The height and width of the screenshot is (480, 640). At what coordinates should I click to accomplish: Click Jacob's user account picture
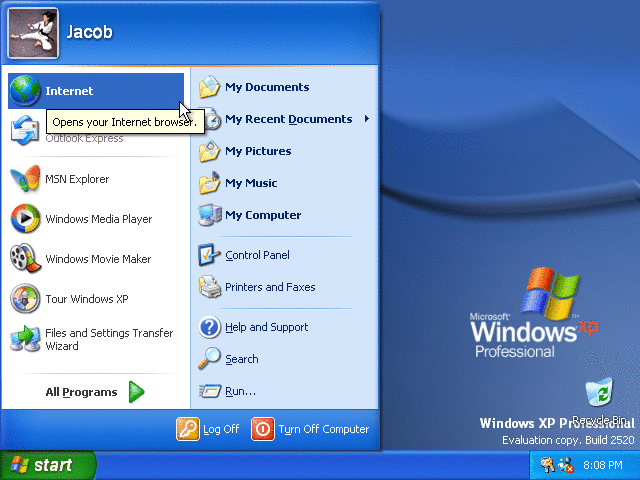click(x=33, y=33)
